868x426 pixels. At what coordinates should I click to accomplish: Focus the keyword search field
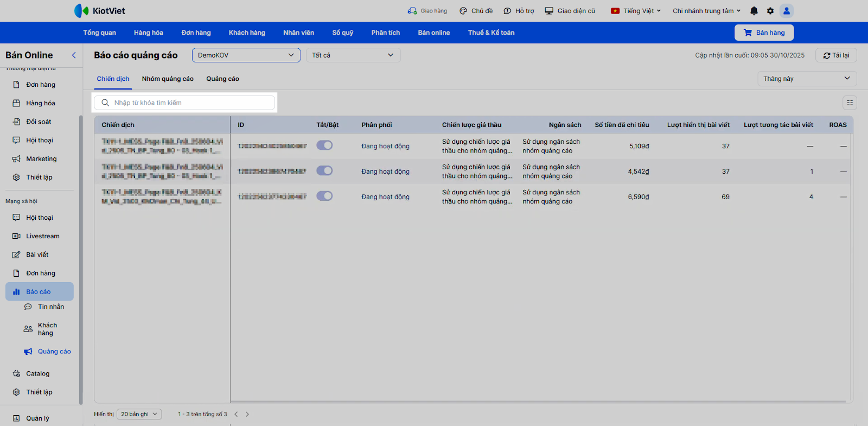pyautogui.click(x=184, y=103)
